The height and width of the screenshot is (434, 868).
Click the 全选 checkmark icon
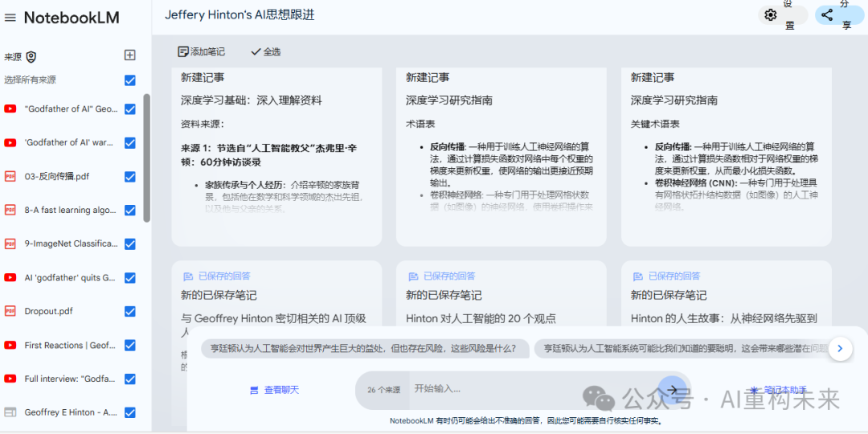coord(256,52)
